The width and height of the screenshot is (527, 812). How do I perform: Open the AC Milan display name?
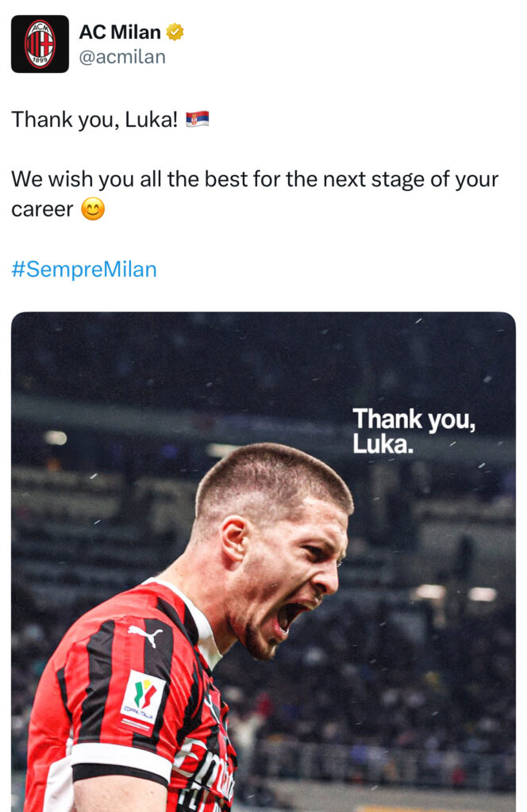pos(120,32)
